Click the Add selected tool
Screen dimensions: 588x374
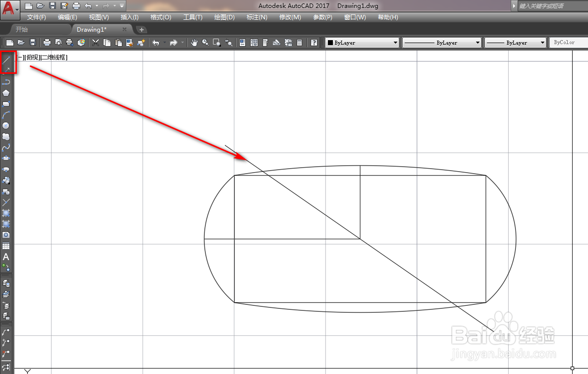(x=6, y=267)
